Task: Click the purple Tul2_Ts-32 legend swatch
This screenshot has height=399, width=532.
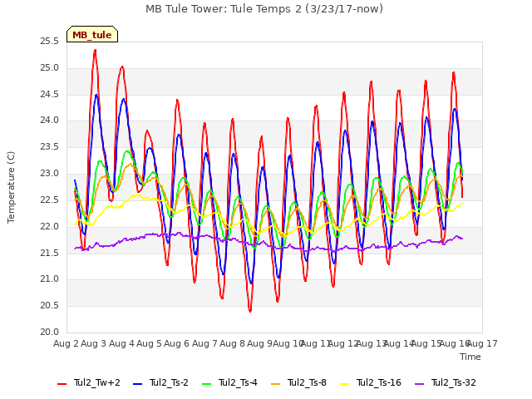Action: click(x=420, y=384)
